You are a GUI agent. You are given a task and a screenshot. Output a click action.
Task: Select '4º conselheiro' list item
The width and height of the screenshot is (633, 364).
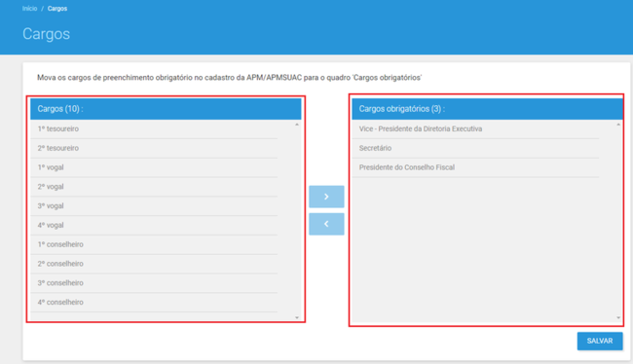coord(154,303)
